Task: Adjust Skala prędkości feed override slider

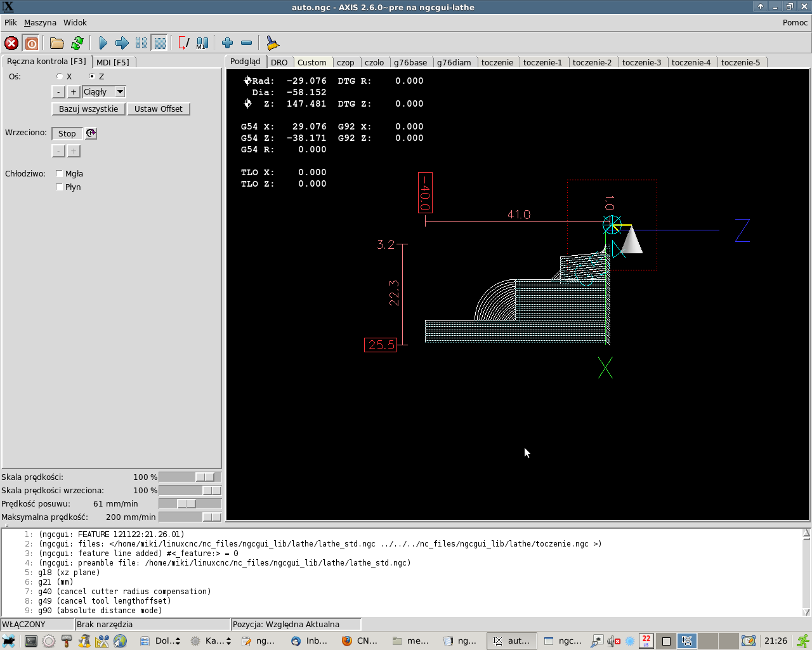Action: click(x=190, y=477)
